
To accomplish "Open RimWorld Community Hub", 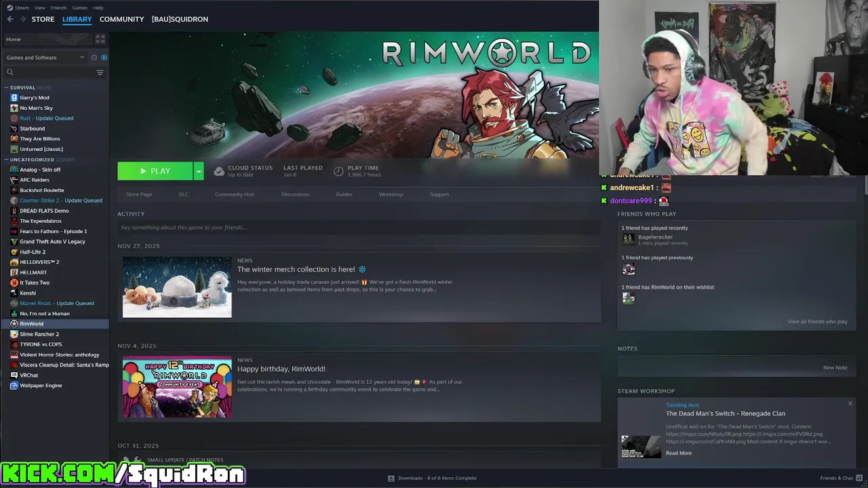I will click(235, 195).
